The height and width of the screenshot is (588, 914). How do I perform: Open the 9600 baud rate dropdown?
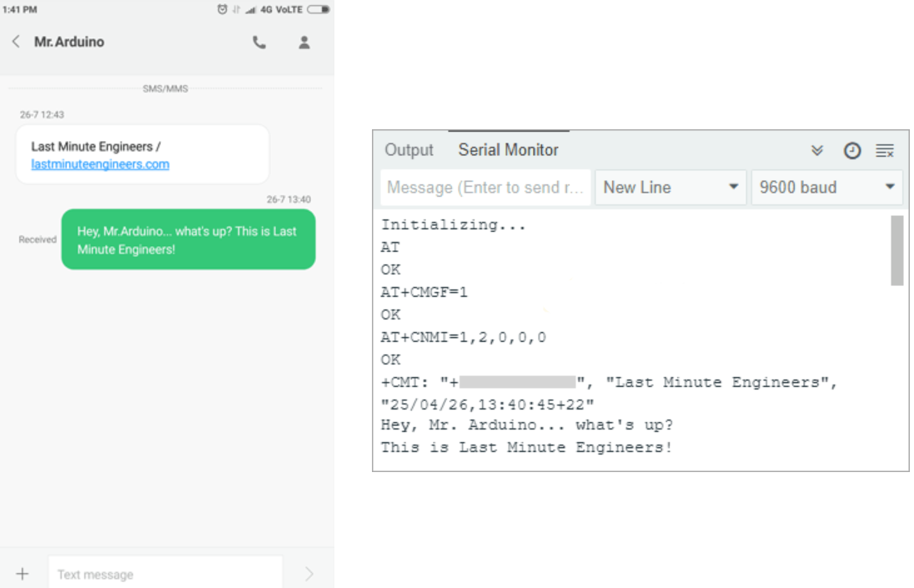(826, 188)
